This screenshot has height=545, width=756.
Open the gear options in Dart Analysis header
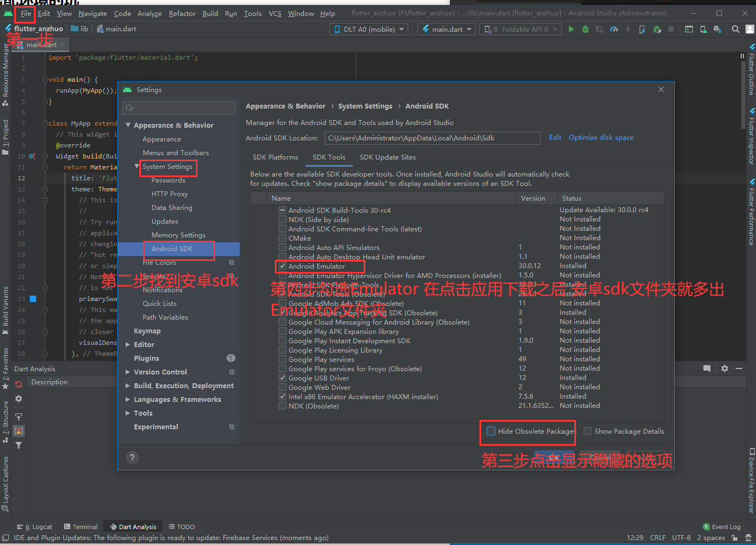point(725,368)
